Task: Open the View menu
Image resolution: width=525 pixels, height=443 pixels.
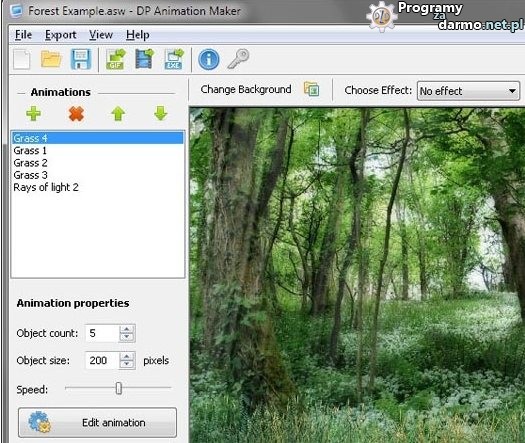Action: (x=101, y=35)
